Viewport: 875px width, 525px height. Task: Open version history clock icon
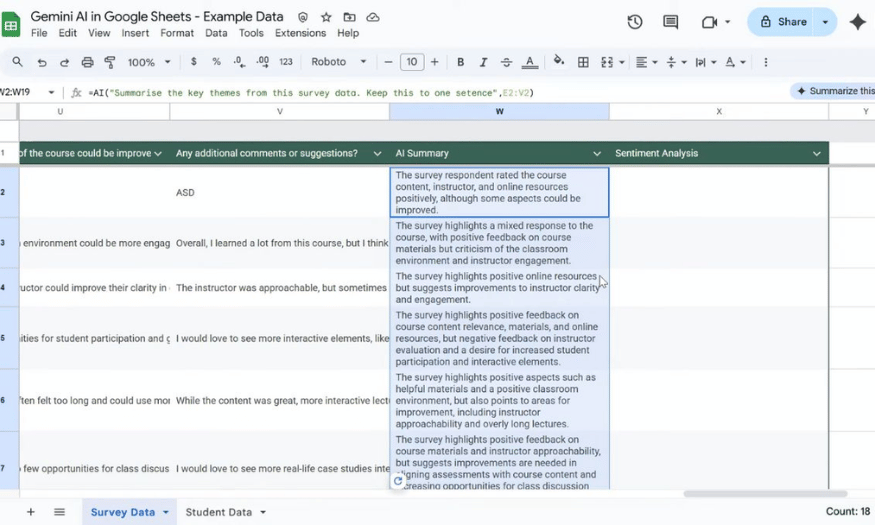(635, 22)
